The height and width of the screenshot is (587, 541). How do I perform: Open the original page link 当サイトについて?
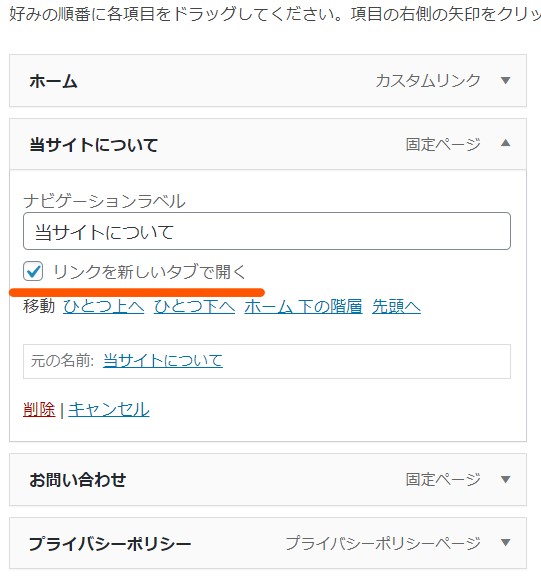pyautogui.click(x=163, y=361)
